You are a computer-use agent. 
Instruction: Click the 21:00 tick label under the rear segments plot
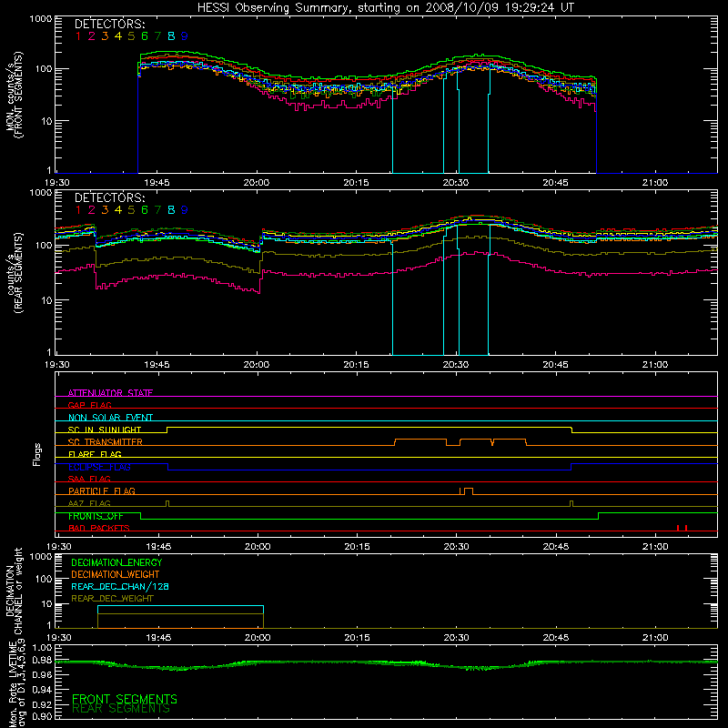pyautogui.click(x=654, y=365)
